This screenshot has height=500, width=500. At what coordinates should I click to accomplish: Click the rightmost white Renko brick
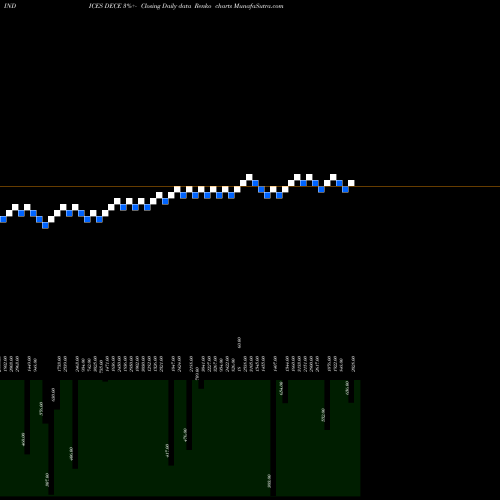pyautogui.click(x=351, y=183)
